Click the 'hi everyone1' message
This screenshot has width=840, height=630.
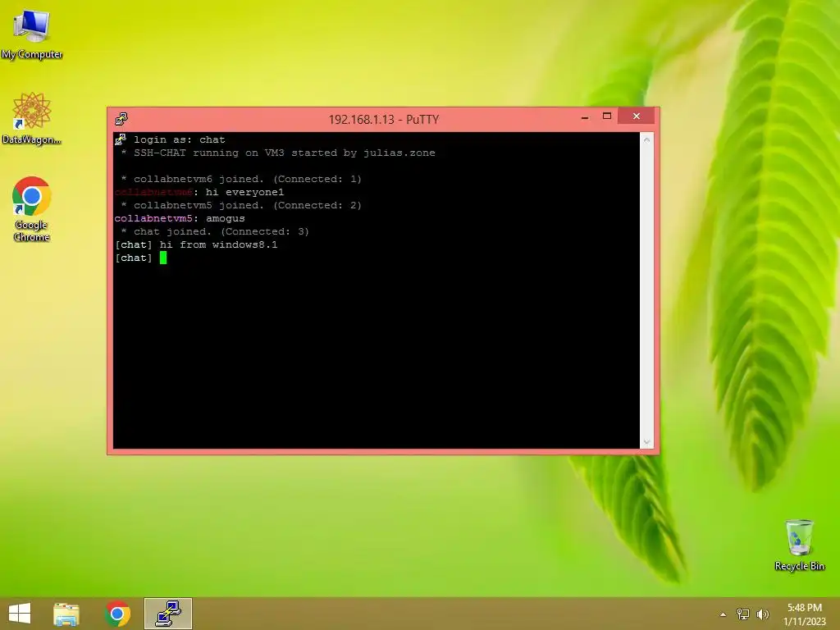244,192
